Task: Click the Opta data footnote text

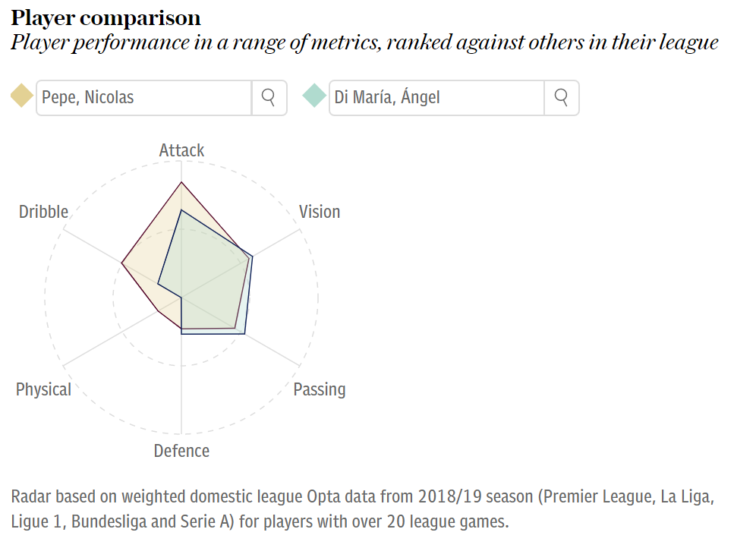Action: [x=362, y=509]
